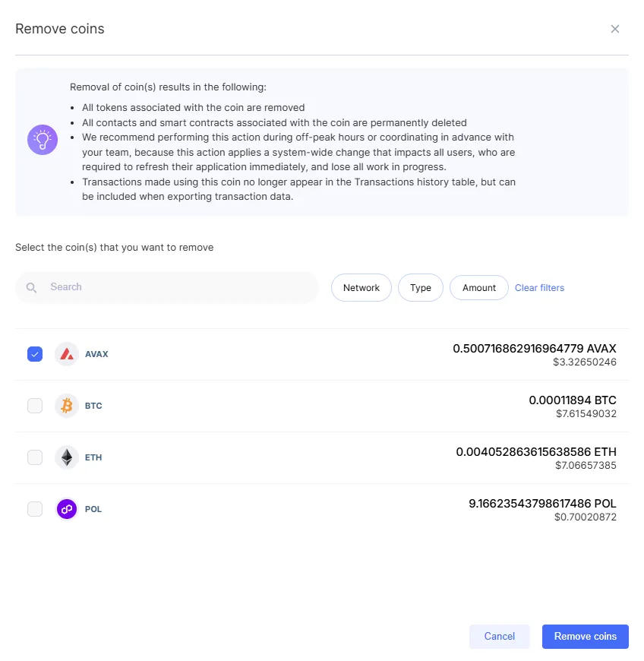Click the POL coin name label
The height and width of the screenshot is (661, 644).
93,509
